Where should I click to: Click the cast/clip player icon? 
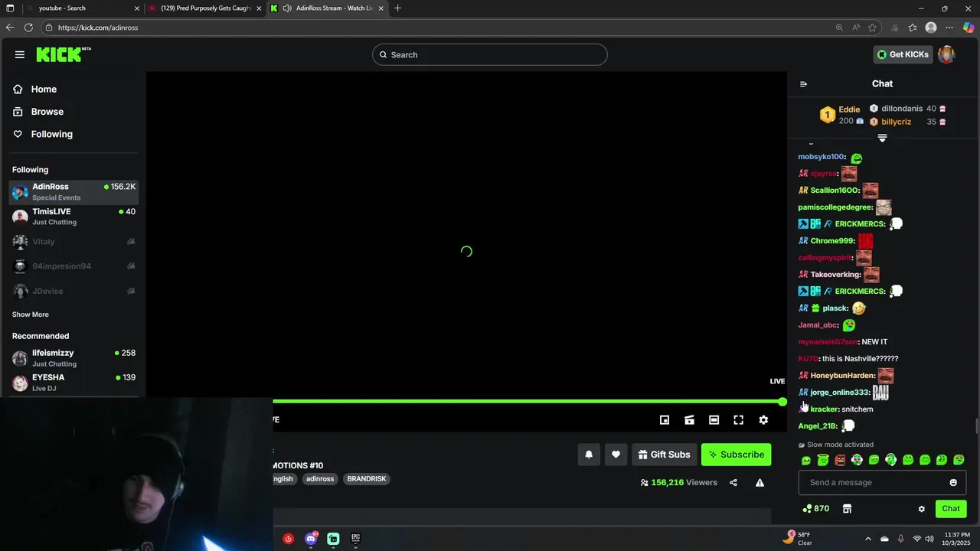coord(689,420)
